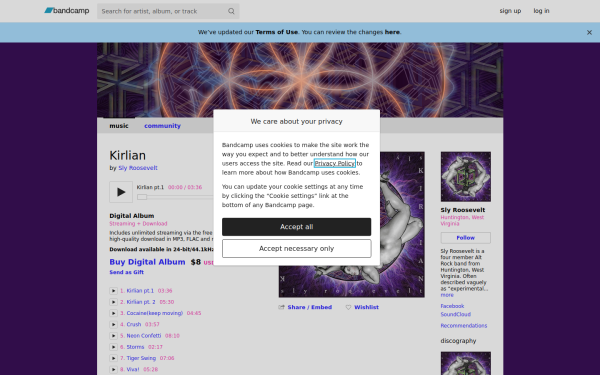The height and width of the screenshot is (375, 600).
Task: Click 'Huntington, West Virginia' location text
Action: [x=462, y=220]
